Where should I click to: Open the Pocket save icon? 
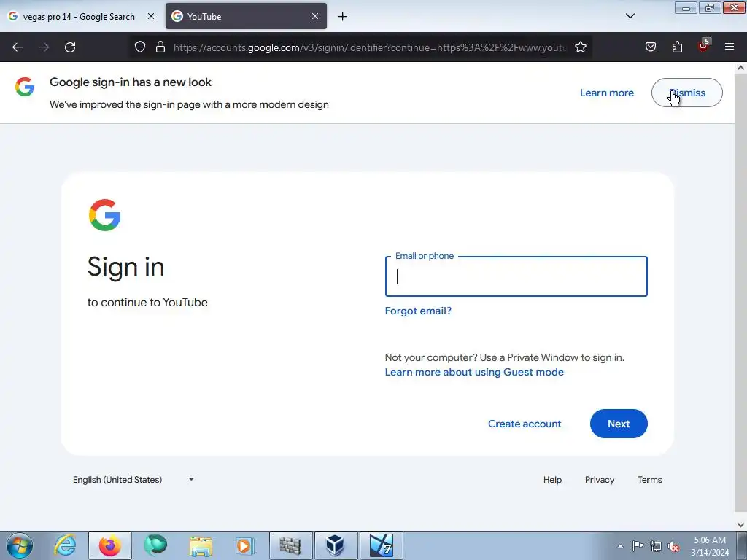(x=650, y=47)
